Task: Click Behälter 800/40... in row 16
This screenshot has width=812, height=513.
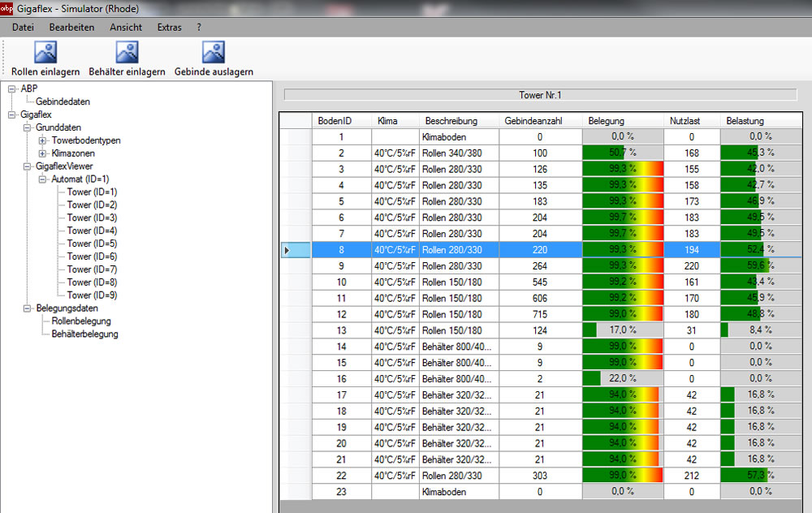Action: click(x=459, y=379)
